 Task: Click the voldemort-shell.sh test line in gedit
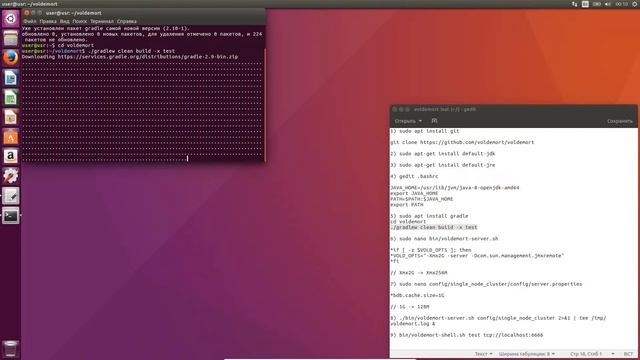467,335
